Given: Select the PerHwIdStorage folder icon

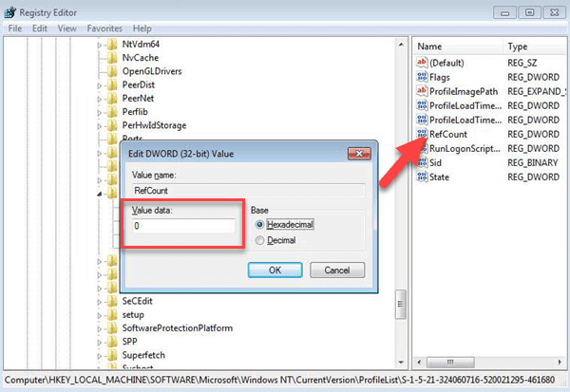Looking at the screenshot, I should click(x=112, y=125).
